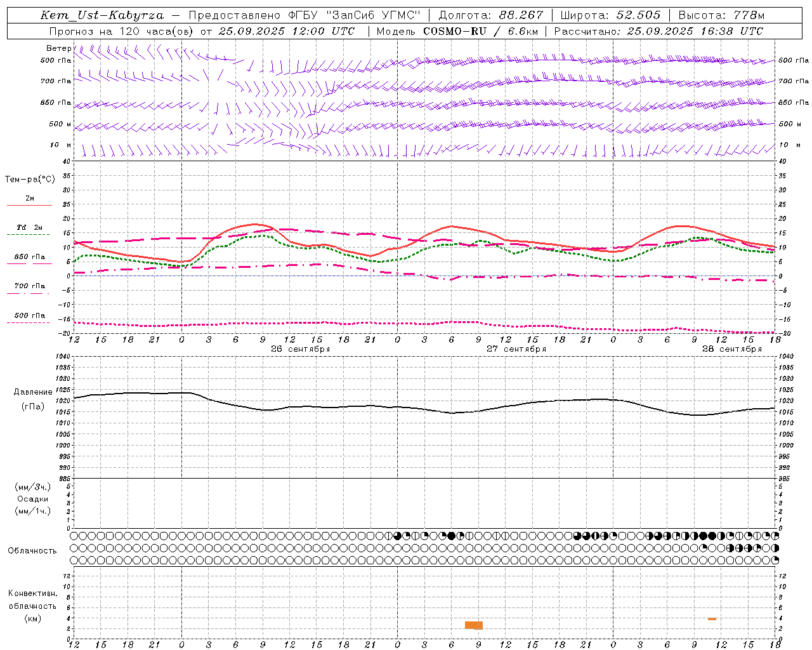Click the computed time Рассчитано 25.09.2025 16:38 UTC

(658, 31)
